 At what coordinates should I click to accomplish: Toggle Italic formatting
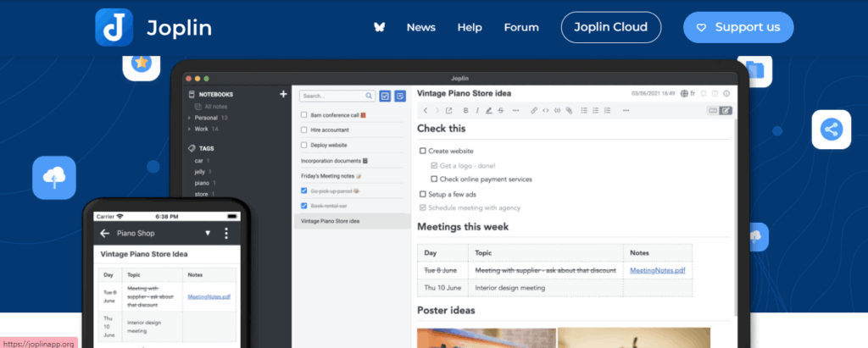(477, 111)
